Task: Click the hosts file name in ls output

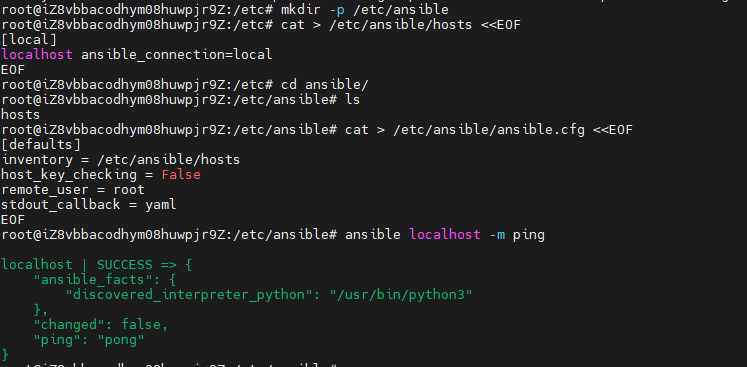Action: (21, 114)
